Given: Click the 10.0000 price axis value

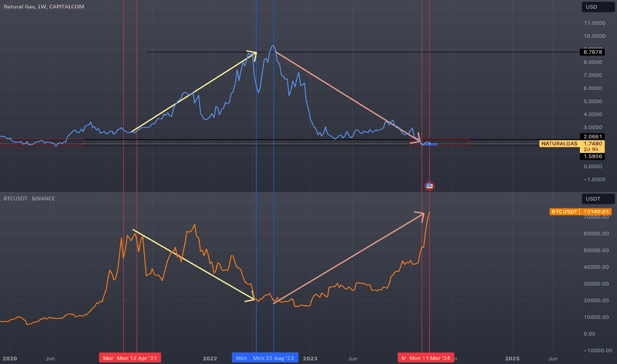Looking at the screenshot, I should coord(594,36).
